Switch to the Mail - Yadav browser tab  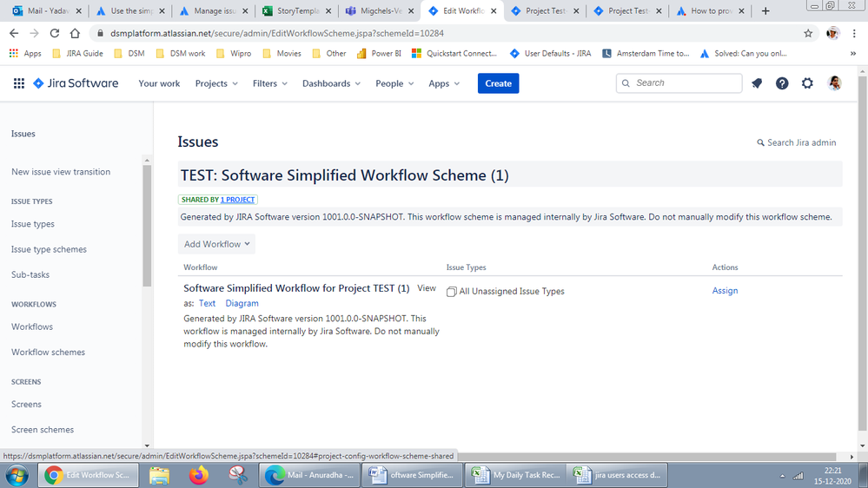47,10
